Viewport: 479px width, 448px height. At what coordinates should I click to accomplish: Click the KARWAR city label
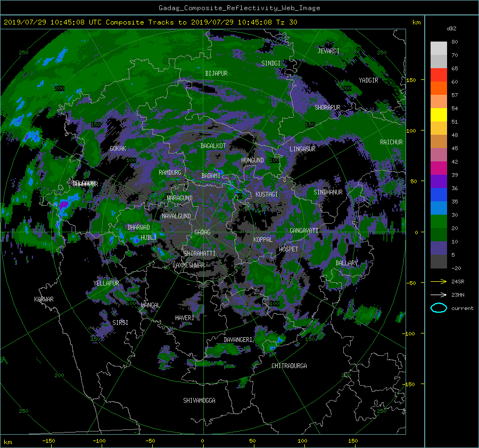44,299
